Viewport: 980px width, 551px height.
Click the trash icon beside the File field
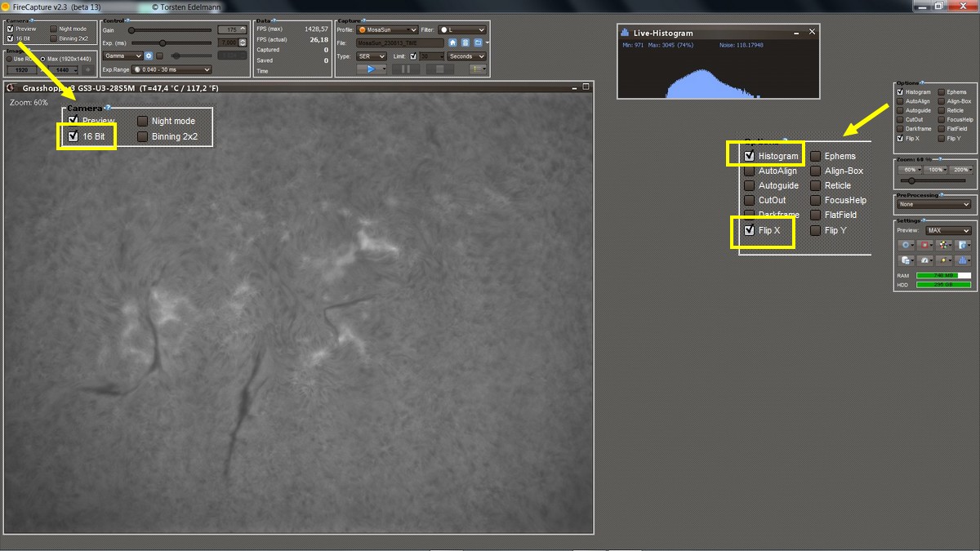[x=465, y=42]
